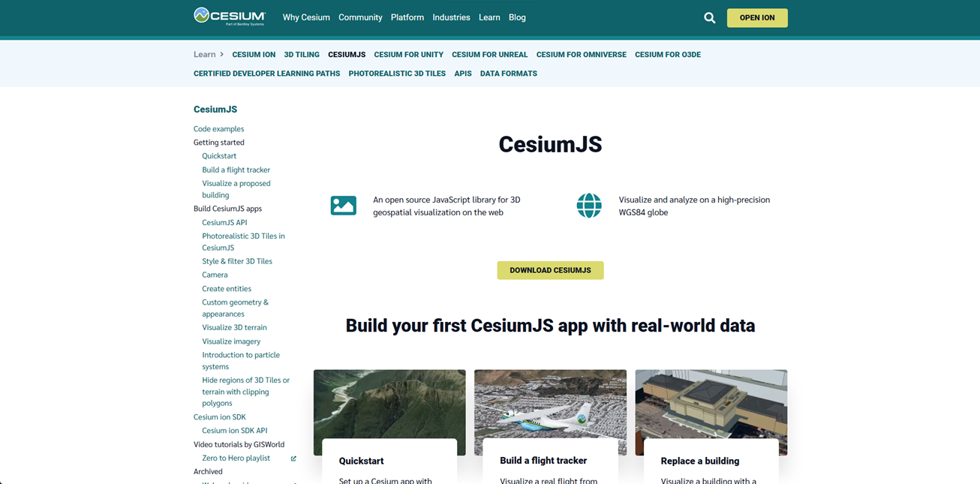
Task: Click the flight tracker airplane thumbnail
Action: 550,404
